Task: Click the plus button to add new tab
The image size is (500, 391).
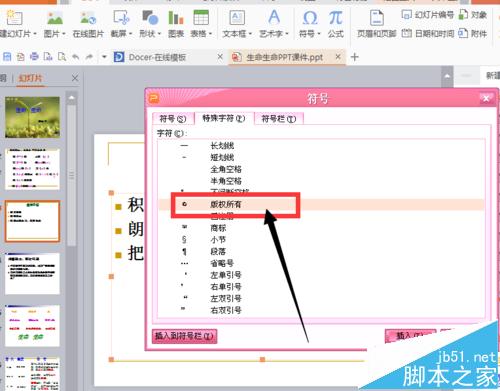Action: 355,57
